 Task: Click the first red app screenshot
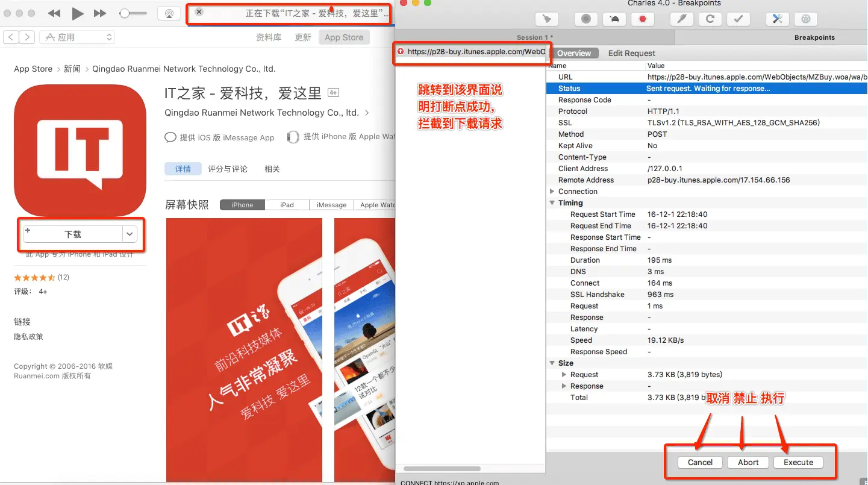coord(244,349)
